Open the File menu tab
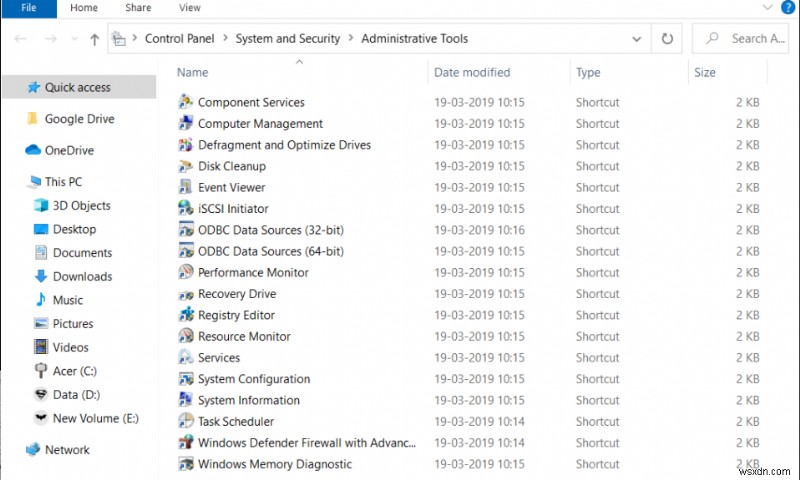 [x=29, y=8]
